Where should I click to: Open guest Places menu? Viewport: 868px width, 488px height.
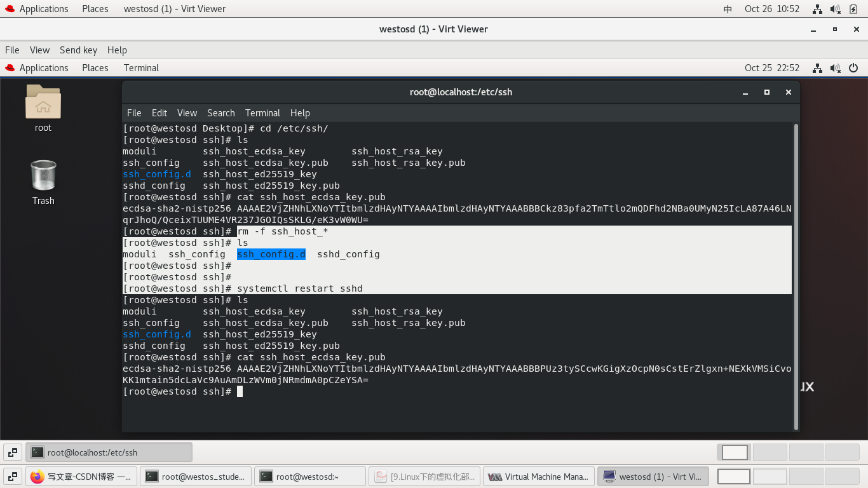click(x=95, y=68)
